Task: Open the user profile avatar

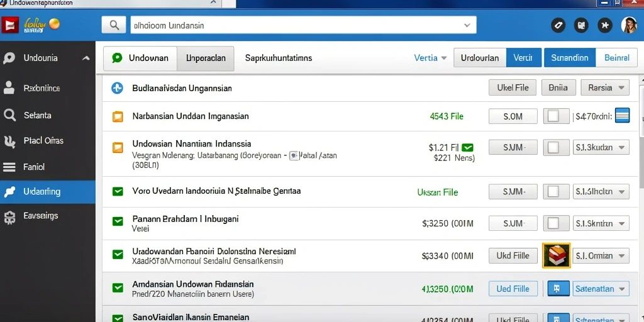Action: pos(629,25)
